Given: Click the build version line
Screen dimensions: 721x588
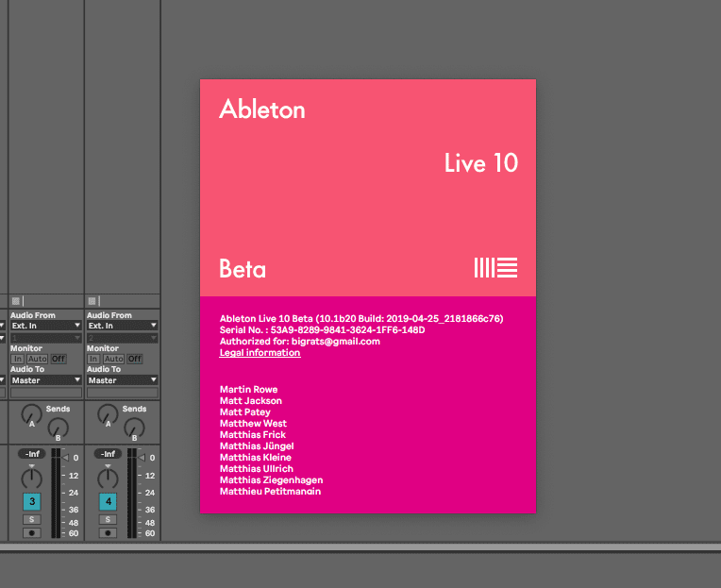Looking at the screenshot, I should coord(361,319).
